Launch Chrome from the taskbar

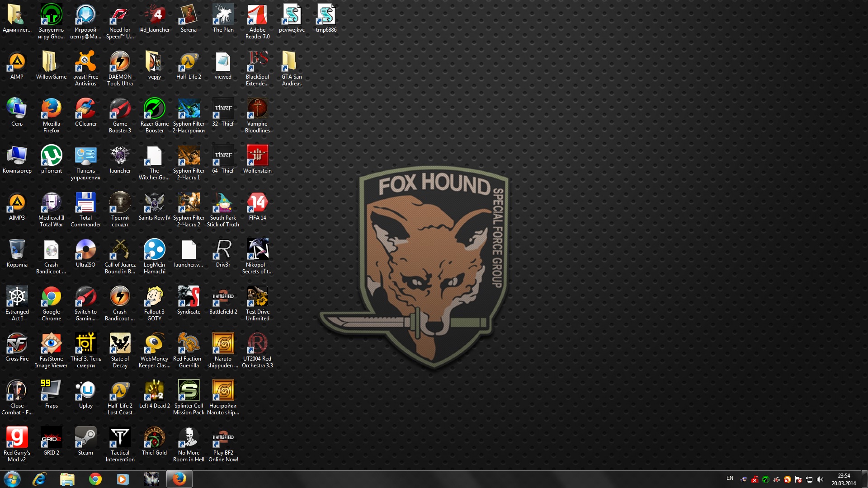tap(95, 479)
